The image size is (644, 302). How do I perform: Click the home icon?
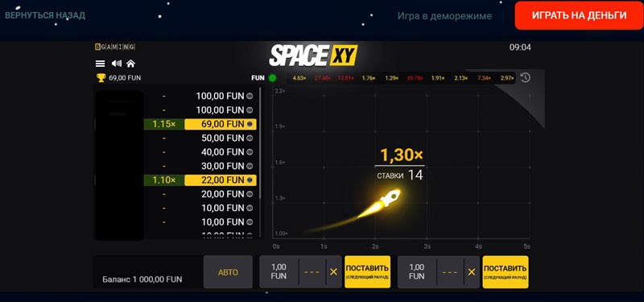[x=130, y=64]
